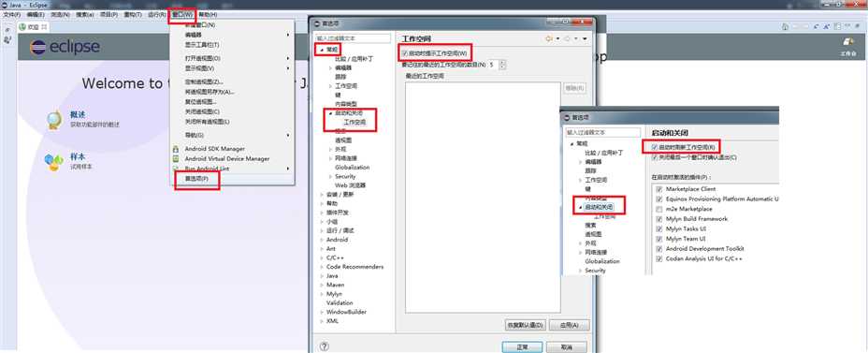Click the 恢复缺省值(D) button
Viewport: 868px width, 353px height.
pyautogui.click(x=526, y=325)
